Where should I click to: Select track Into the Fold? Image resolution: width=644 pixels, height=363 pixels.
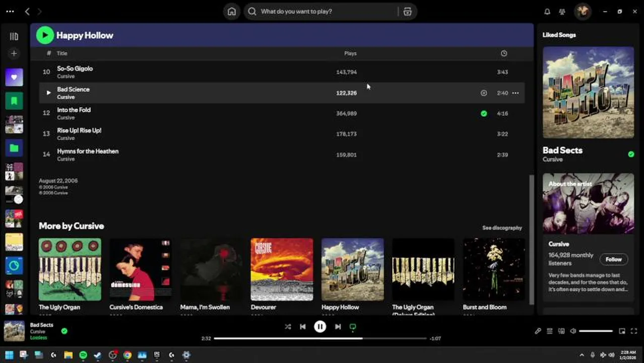[282, 113]
